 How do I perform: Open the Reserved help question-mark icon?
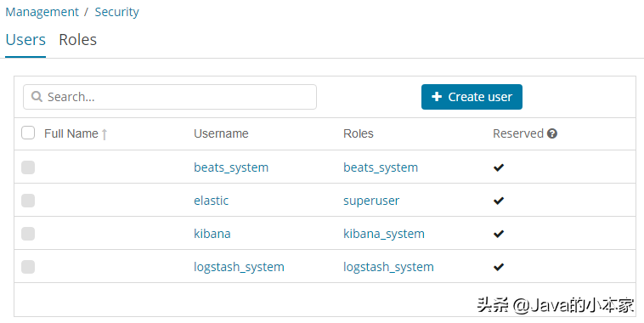coord(552,133)
